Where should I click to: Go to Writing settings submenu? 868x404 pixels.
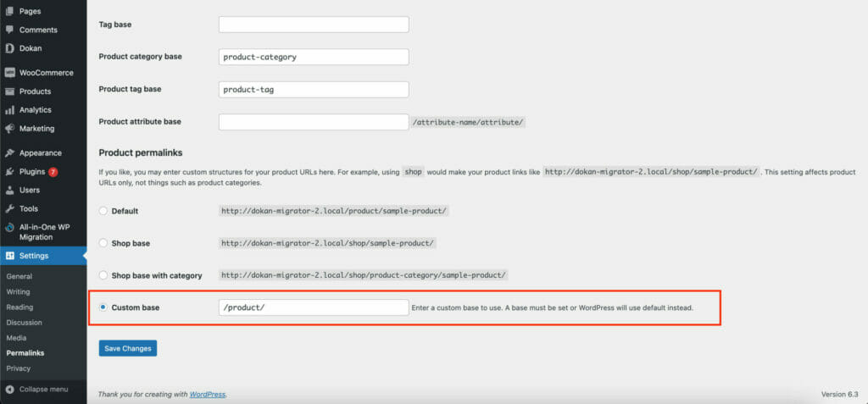(x=19, y=291)
